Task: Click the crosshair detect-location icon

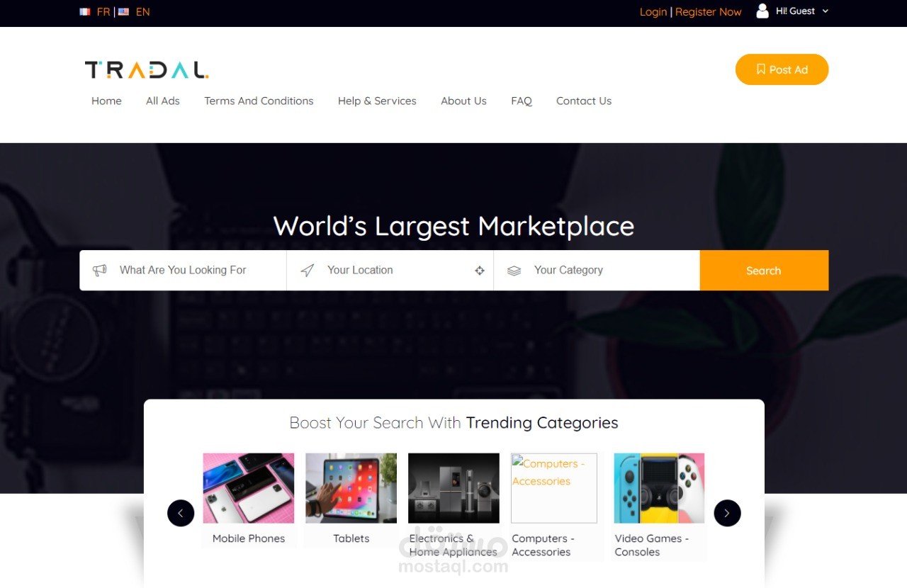Action: pyautogui.click(x=480, y=270)
